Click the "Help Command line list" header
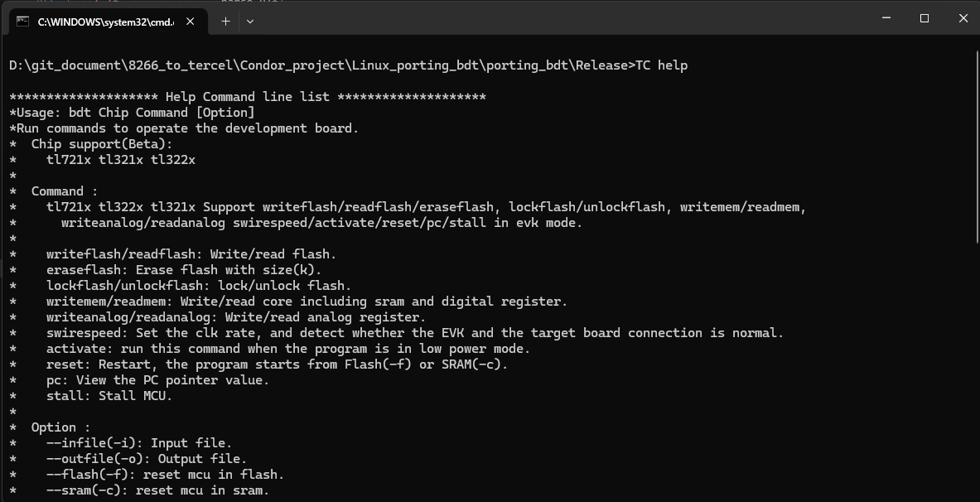 248,97
